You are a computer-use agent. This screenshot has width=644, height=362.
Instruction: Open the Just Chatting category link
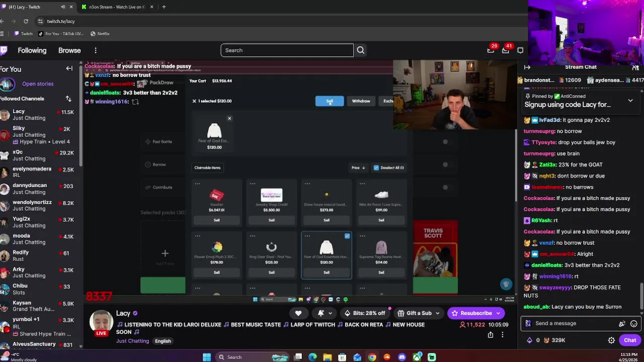pos(132,341)
